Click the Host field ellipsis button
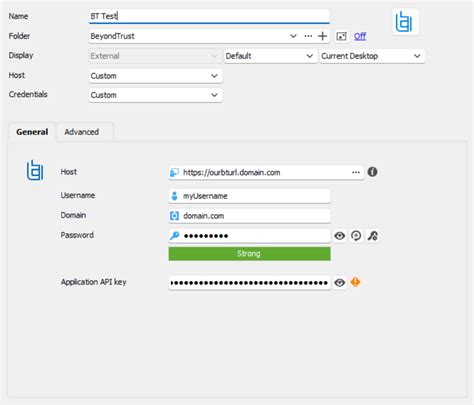The height and width of the screenshot is (405, 474). (x=356, y=172)
